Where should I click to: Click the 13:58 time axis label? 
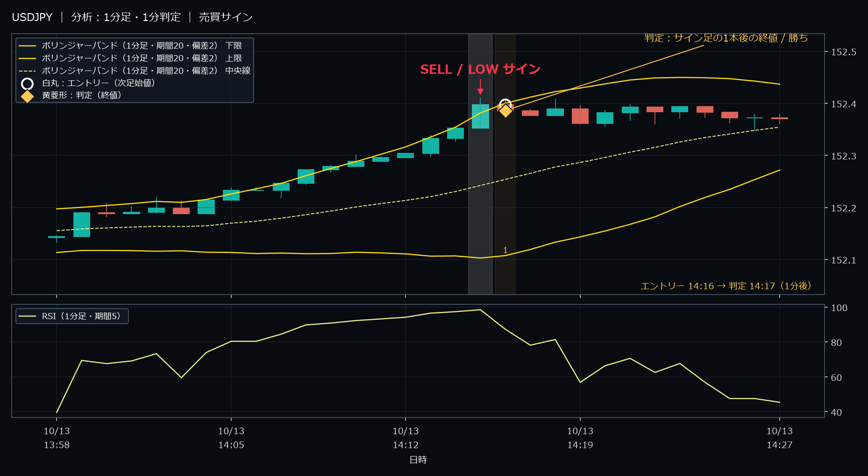[57, 445]
